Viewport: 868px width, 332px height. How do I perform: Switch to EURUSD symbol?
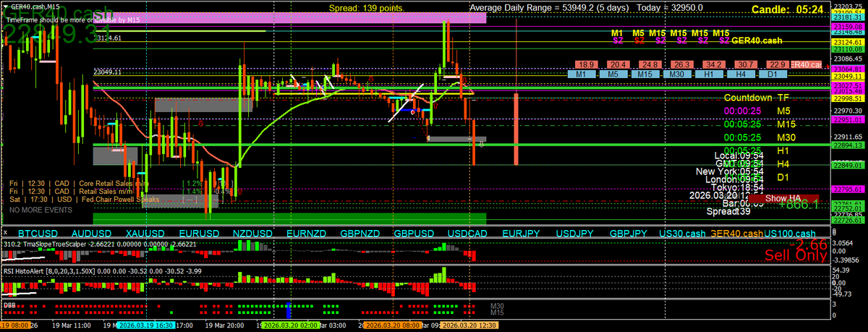click(x=199, y=234)
